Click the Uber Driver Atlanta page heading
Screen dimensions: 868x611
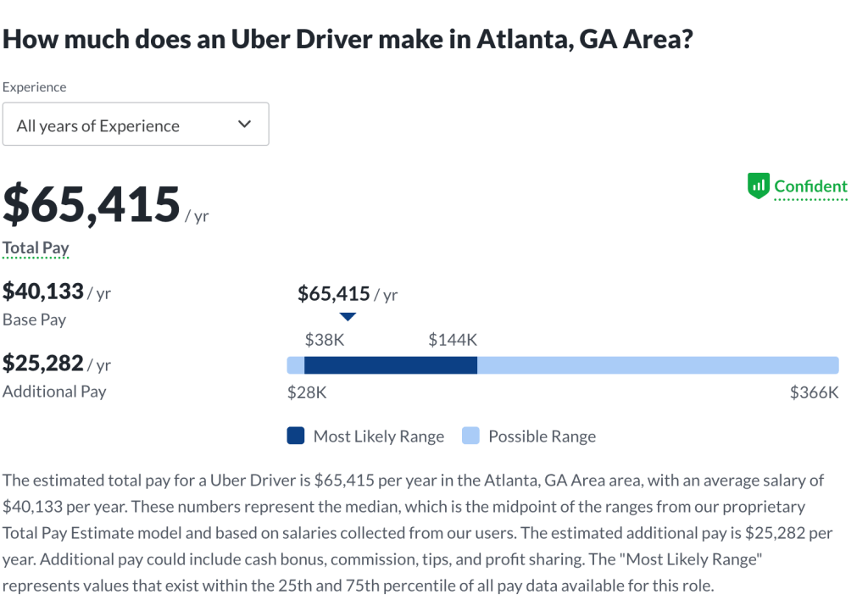pos(348,39)
